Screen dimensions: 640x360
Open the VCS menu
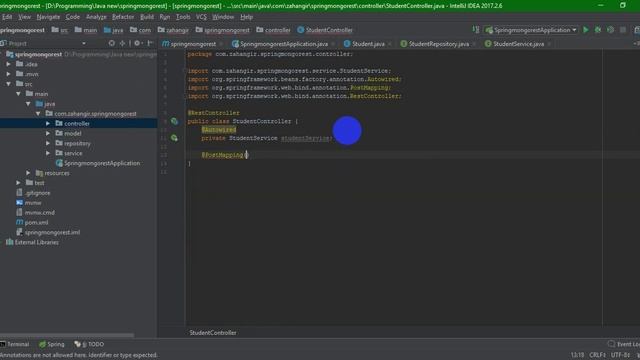click(201, 17)
